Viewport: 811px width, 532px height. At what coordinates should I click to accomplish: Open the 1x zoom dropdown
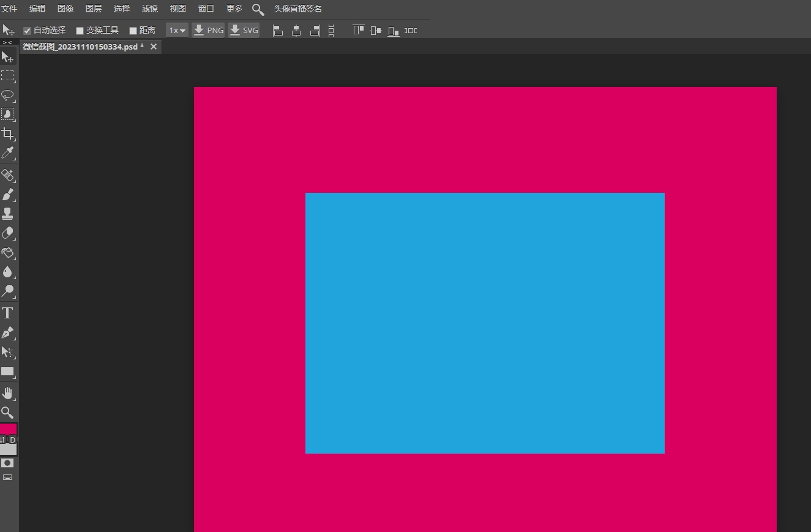177,30
